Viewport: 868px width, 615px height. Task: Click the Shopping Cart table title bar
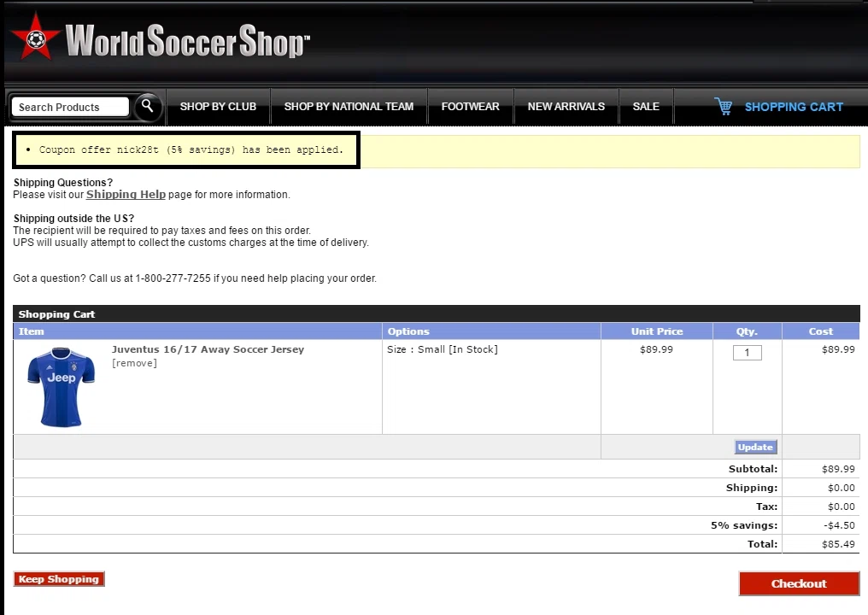point(437,313)
